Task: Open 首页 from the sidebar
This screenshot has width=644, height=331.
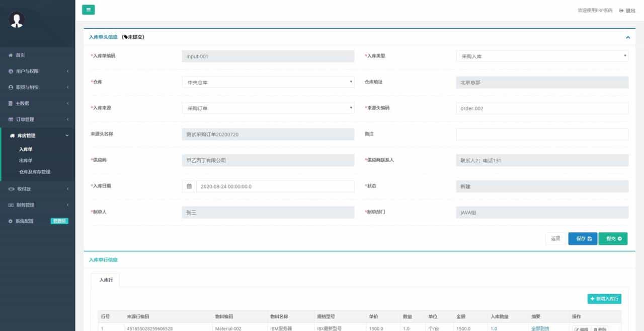Action: click(x=20, y=55)
